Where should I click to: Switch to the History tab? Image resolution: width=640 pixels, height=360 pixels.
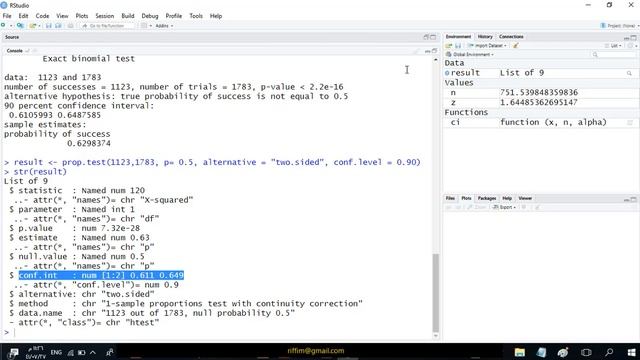[485, 37]
